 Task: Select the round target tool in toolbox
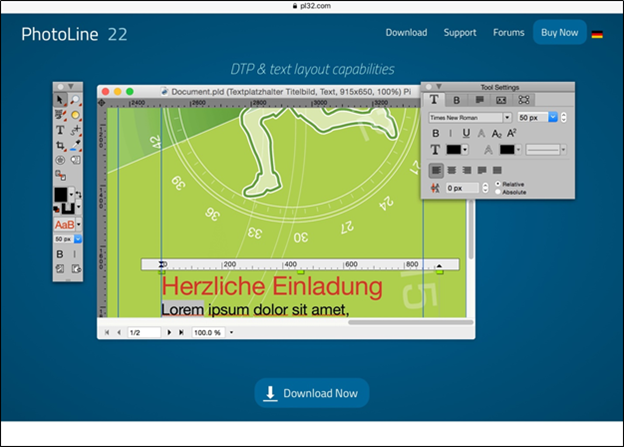coord(60,160)
